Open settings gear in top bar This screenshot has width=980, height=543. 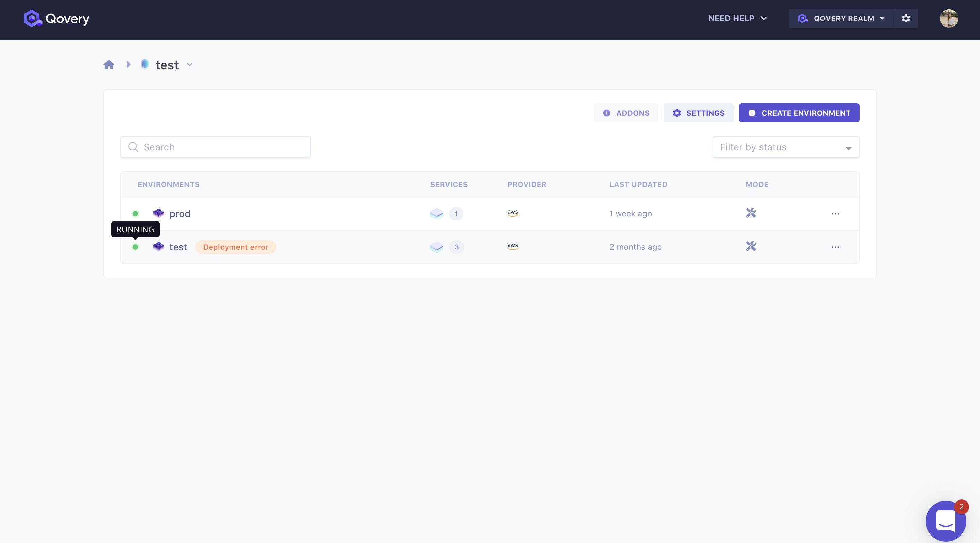(905, 18)
